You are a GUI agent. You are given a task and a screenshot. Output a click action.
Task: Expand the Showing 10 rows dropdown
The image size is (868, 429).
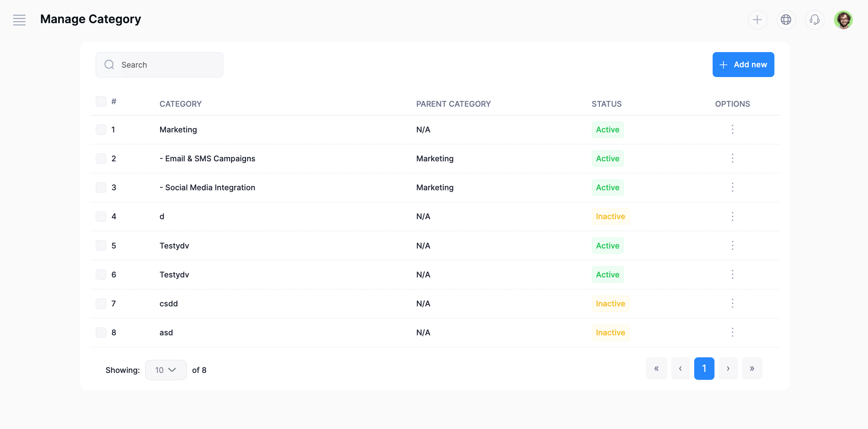click(x=166, y=370)
